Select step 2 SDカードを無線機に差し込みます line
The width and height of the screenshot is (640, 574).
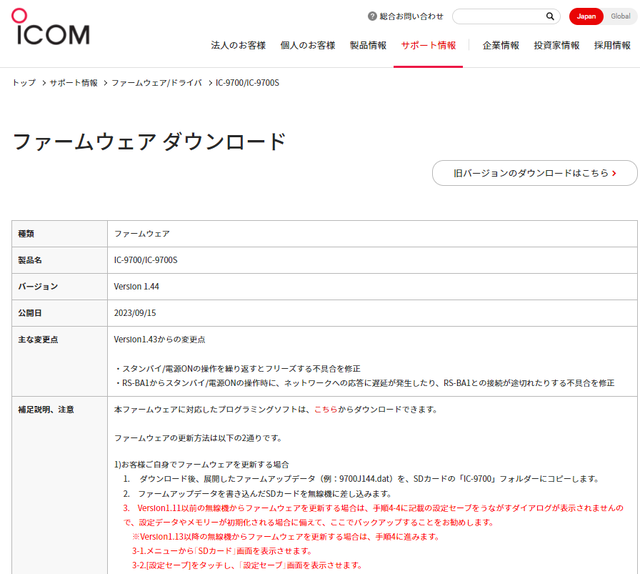click(x=257, y=494)
